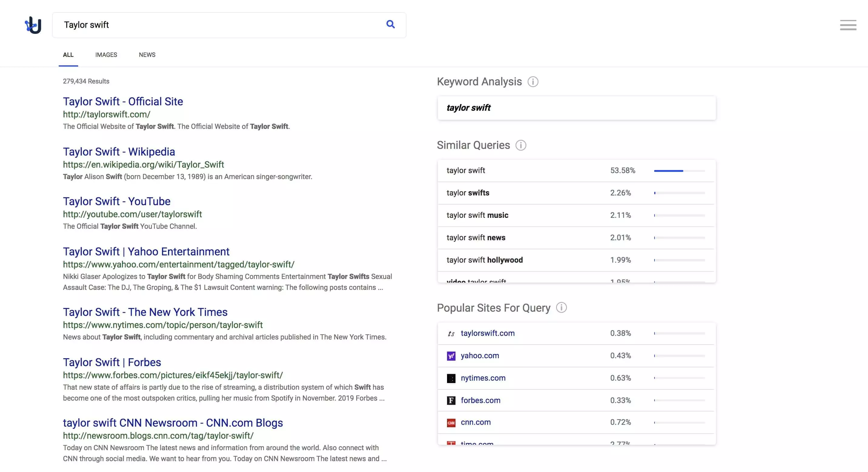Screen dimensions: 868x472
Task: Show info about Similar Queries
Action: pyautogui.click(x=521, y=145)
